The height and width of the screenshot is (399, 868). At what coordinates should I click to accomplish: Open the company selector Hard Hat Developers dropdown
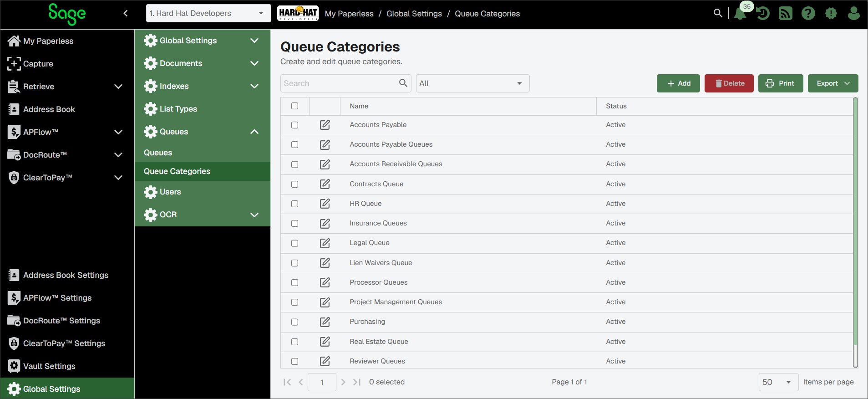click(208, 13)
